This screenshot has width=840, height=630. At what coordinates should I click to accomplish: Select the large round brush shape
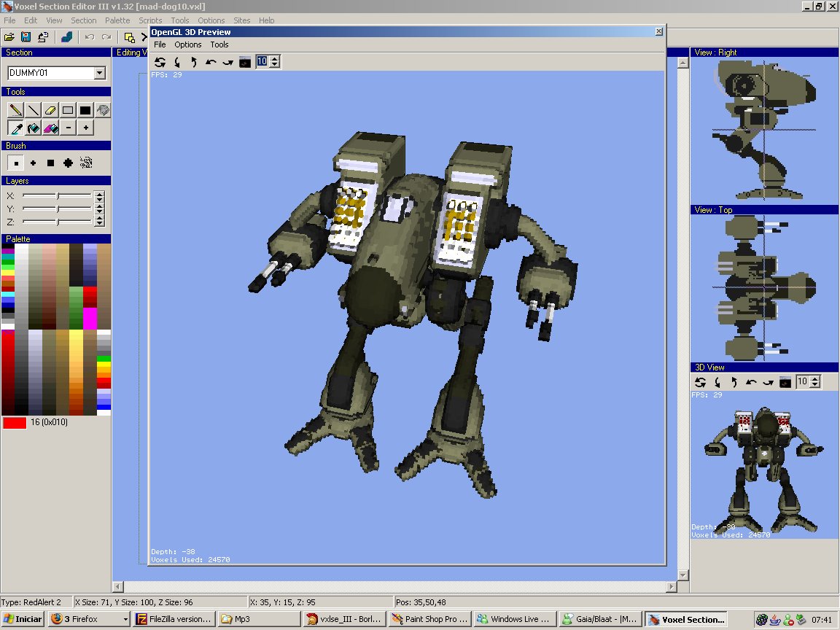[x=68, y=163]
